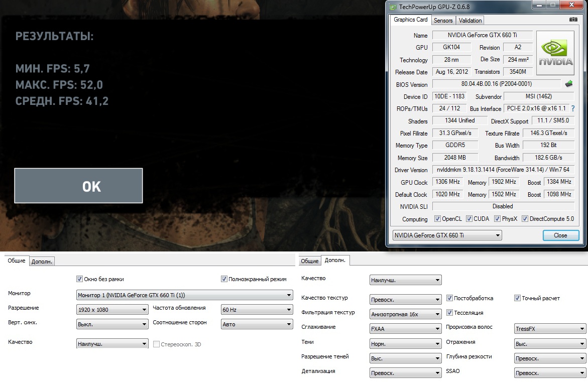This screenshot has width=588, height=382.
Task: Open the GPU selector dropdown in GPU-Z
Action: tap(447, 235)
